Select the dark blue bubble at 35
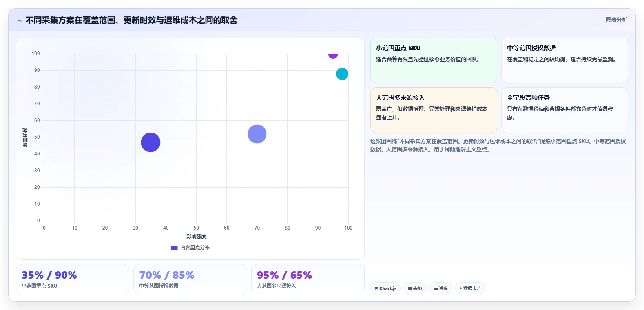Screen dimensions: 644x310 [x=150, y=142]
